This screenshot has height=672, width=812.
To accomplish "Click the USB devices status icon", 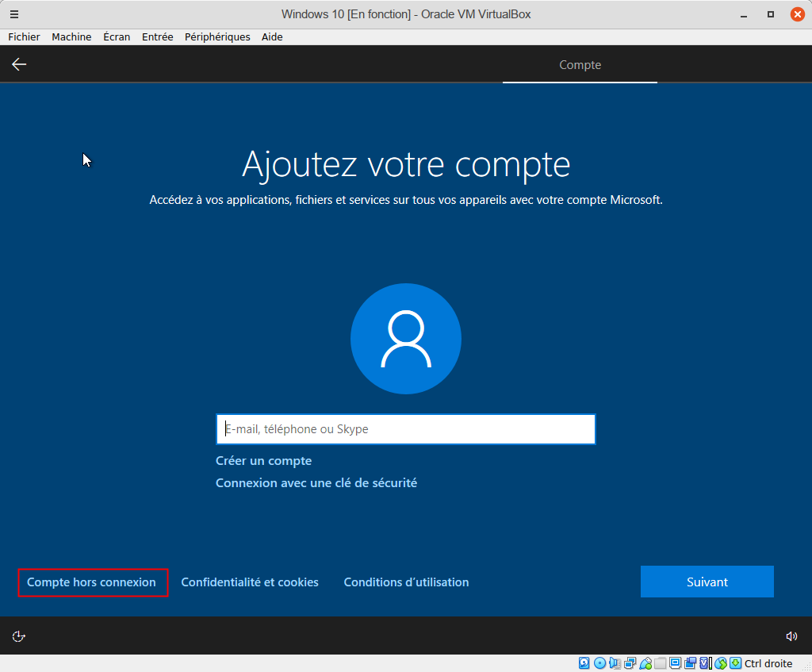I will coord(645,663).
